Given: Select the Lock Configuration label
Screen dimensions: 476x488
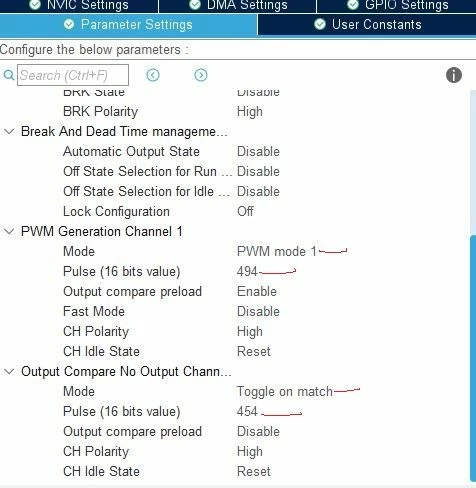Looking at the screenshot, I should [x=116, y=212].
